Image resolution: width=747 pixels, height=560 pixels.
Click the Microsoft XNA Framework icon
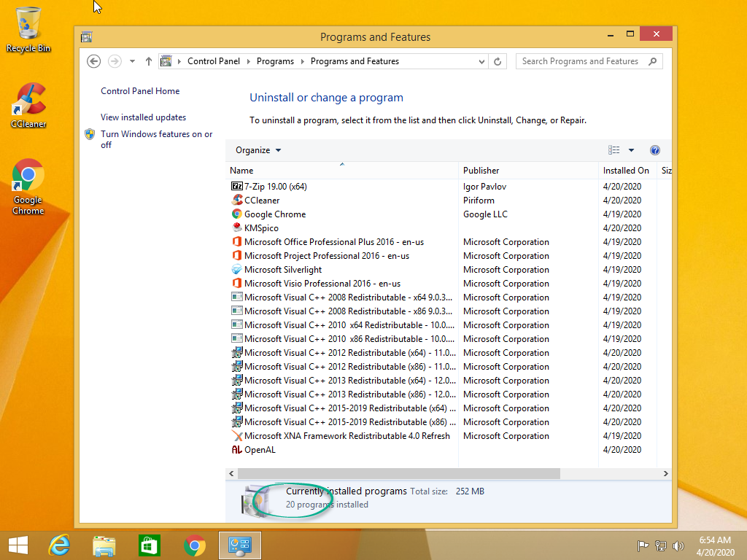pyautogui.click(x=237, y=436)
